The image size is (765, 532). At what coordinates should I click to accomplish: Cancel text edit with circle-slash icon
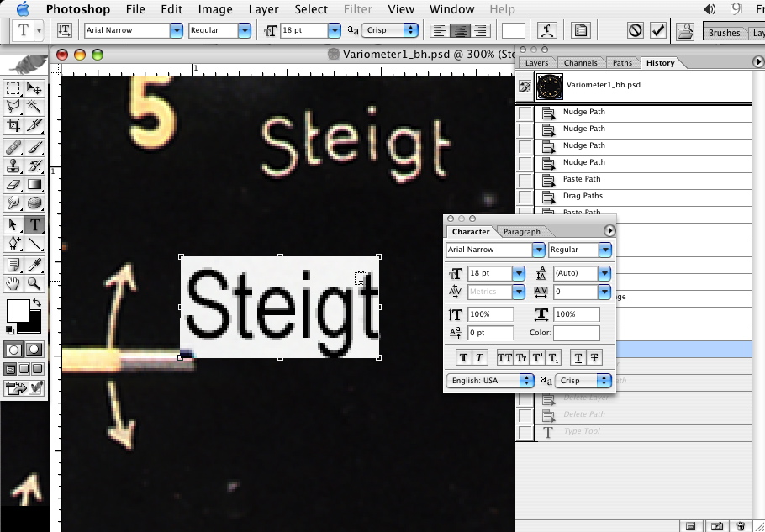pos(636,30)
